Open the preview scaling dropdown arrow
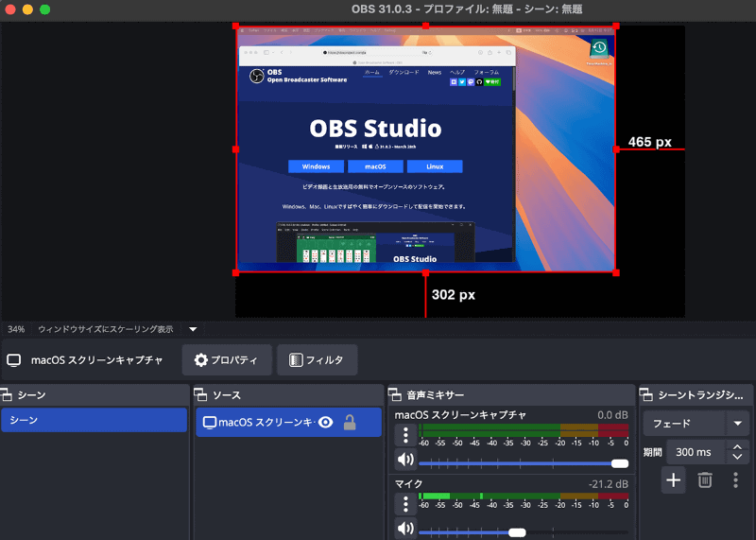Viewport: 756px width, 540px height. click(193, 329)
